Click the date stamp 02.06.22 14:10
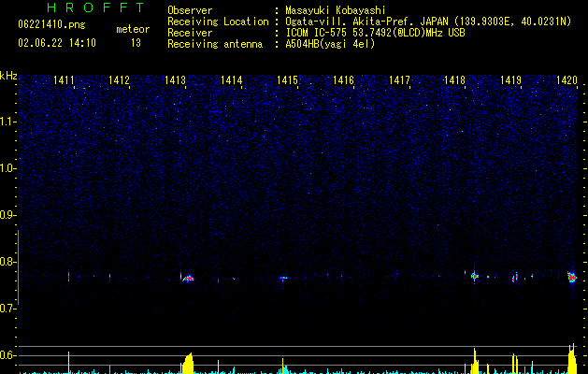Image resolution: width=588 pixels, height=374 pixels. pos(57,43)
